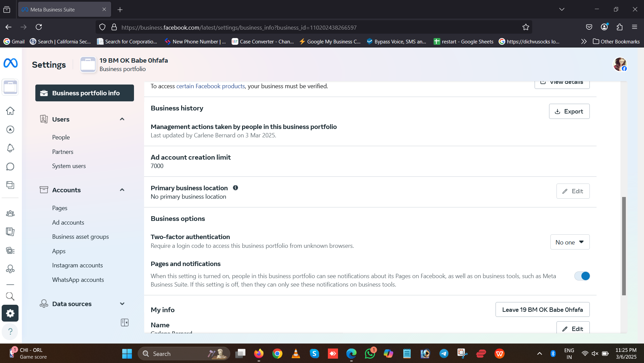Viewport: 644px width, 363px height.
Task: Expand the Data sources section
Action: point(122,304)
